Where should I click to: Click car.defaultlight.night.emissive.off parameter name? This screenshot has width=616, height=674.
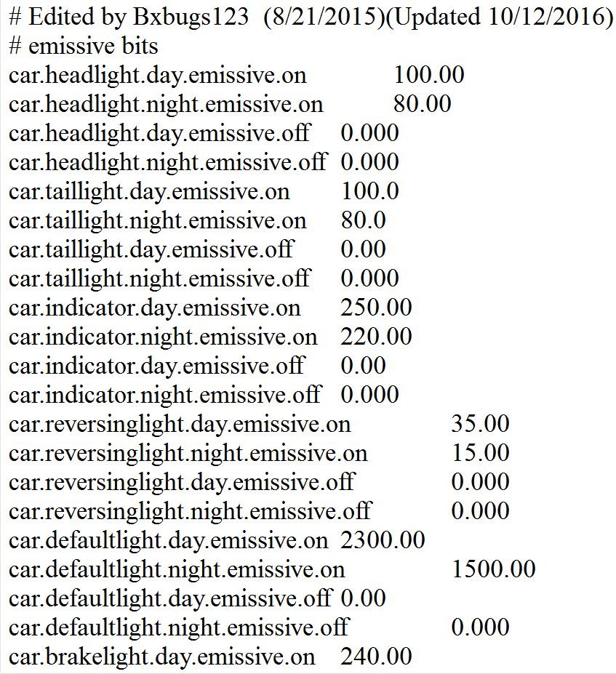click(178, 628)
